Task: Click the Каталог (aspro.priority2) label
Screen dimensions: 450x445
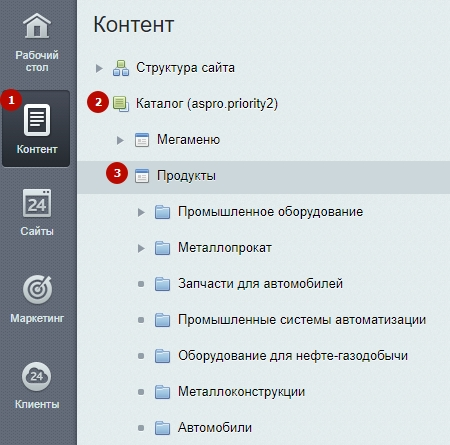Action: tap(207, 104)
